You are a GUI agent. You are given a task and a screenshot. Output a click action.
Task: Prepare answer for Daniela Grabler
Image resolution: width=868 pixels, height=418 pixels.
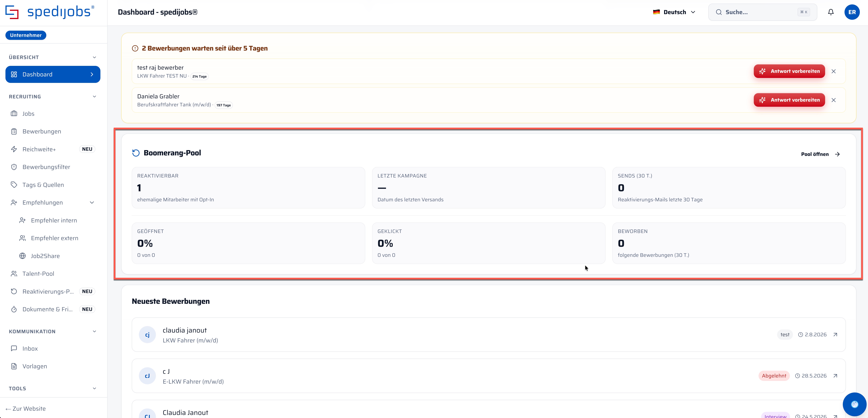point(789,100)
